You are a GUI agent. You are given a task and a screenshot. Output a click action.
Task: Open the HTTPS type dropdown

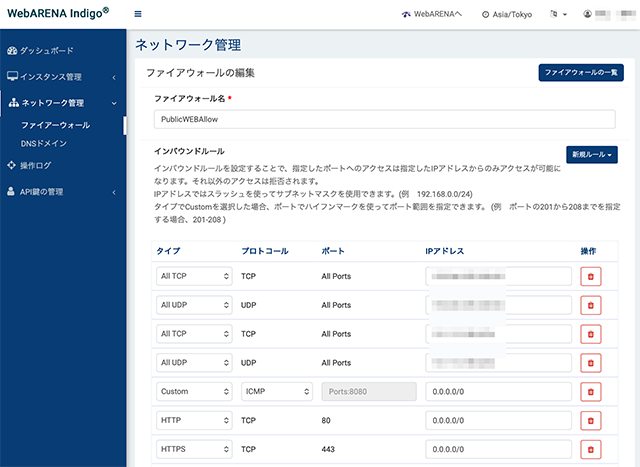coord(194,450)
